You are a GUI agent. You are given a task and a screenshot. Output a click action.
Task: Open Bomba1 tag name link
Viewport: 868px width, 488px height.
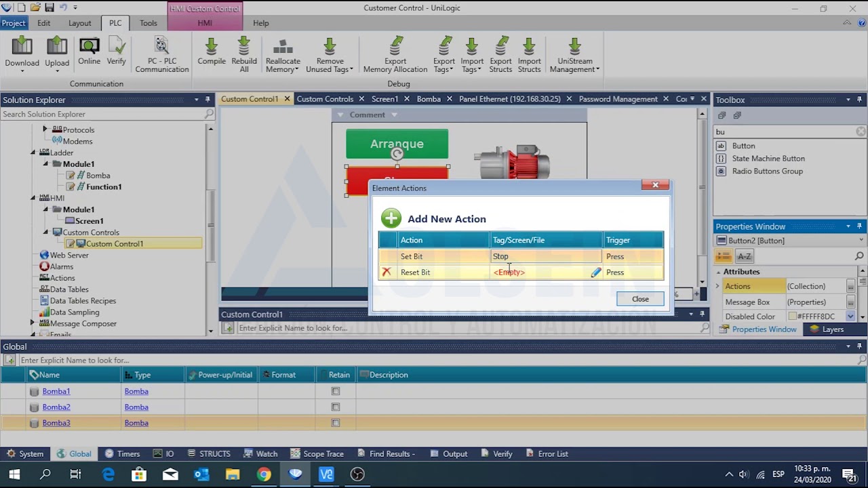[x=56, y=391]
